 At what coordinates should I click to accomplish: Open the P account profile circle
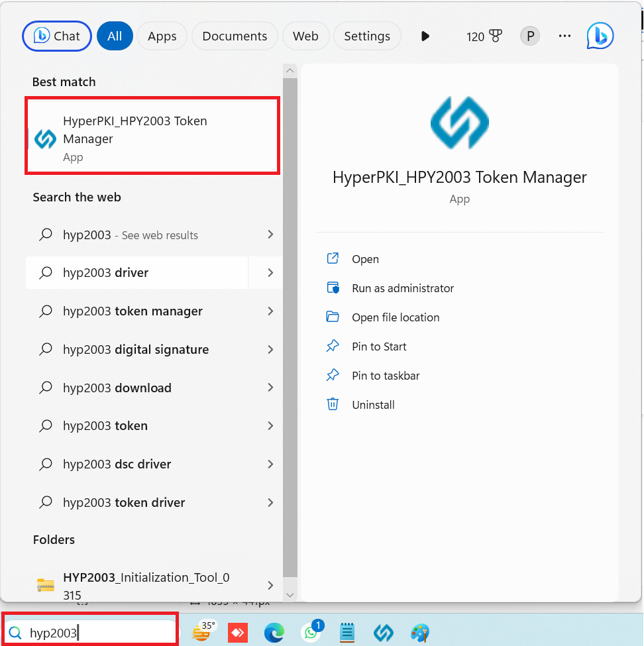point(530,36)
